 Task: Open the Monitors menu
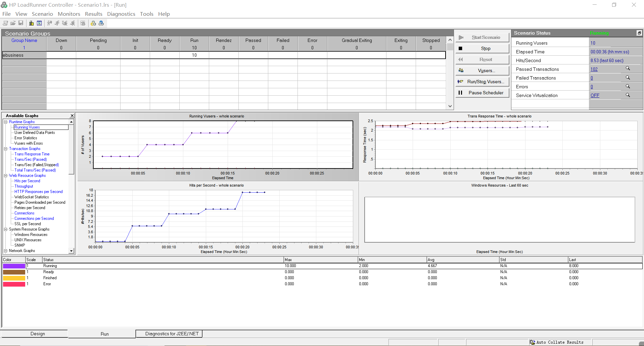click(69, 14)
